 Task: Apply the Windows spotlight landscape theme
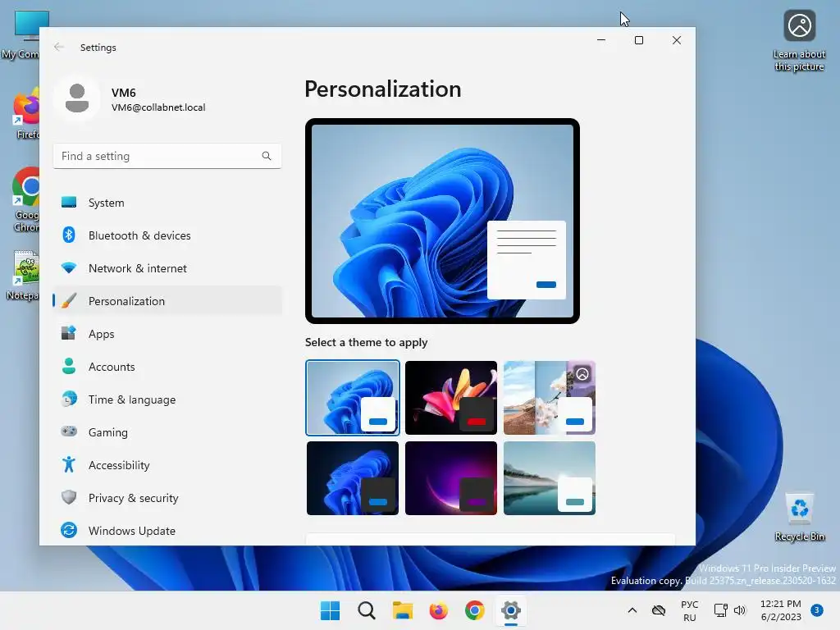(x=550, y=398)
